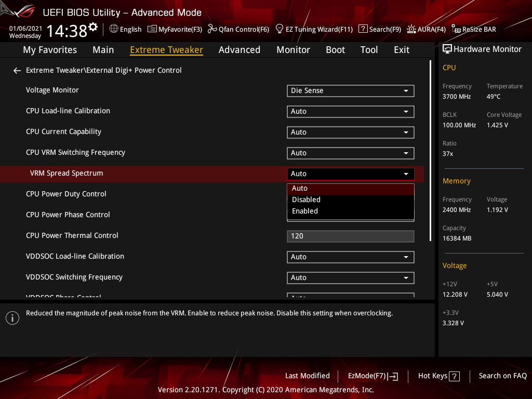Click the memory Capacity 16384 MB value

(x=457, y=238)
